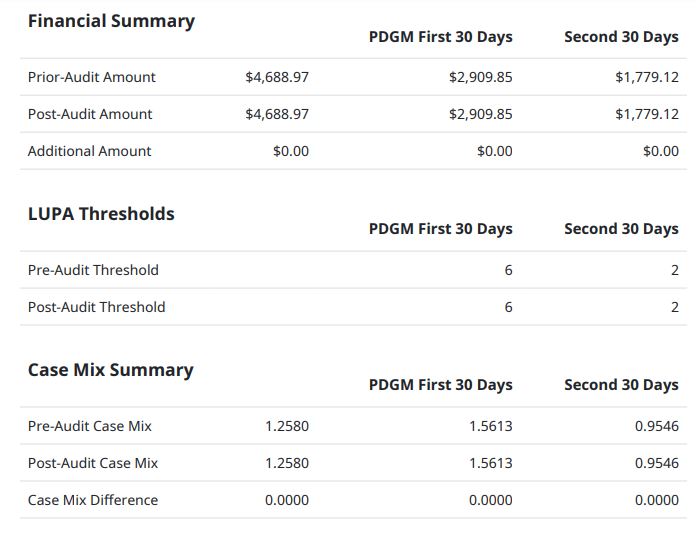Select the Post-Audit Threshold row label
696x533 pixels.
point(97,307)
